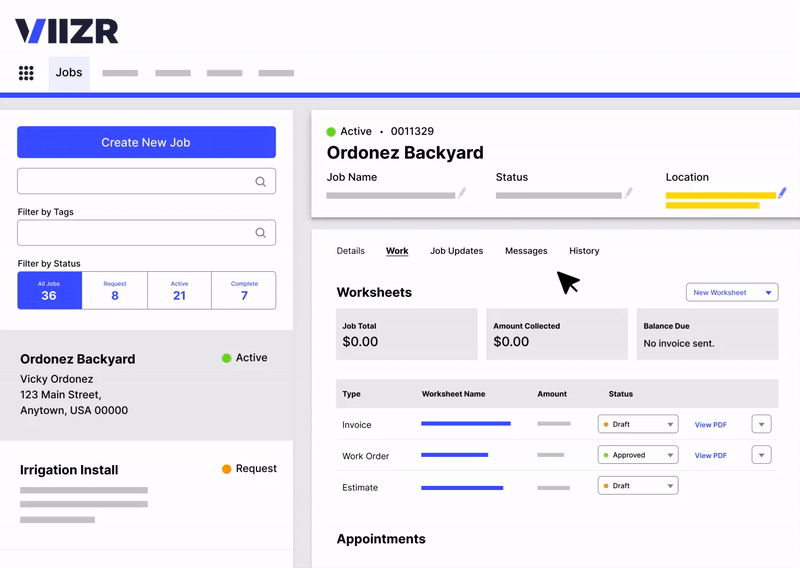Click pencil icon to edit Job Name

click(462, 193)
